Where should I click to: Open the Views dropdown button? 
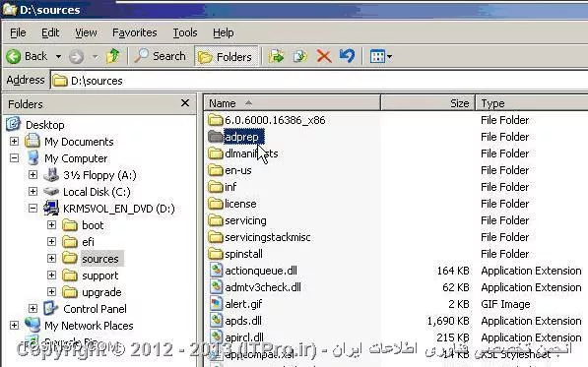coord(381,56)
